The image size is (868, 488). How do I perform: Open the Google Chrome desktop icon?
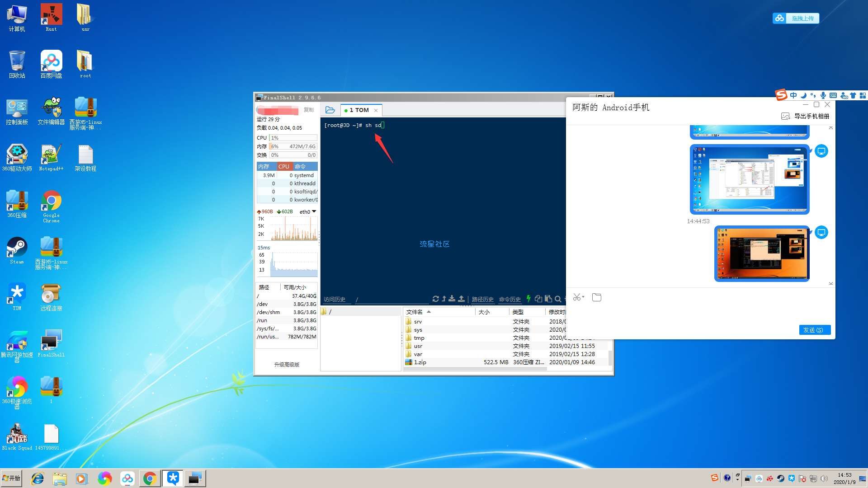[x=51, y=206]
